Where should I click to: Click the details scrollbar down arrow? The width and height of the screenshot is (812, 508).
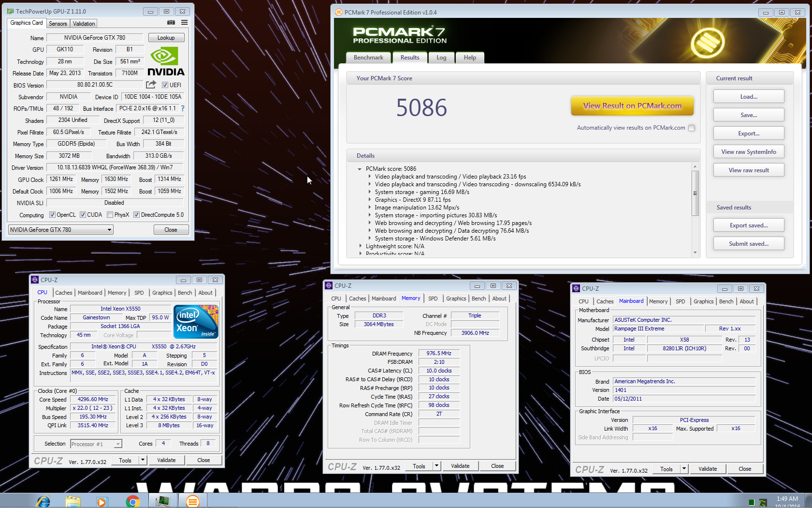coord(695,253)
